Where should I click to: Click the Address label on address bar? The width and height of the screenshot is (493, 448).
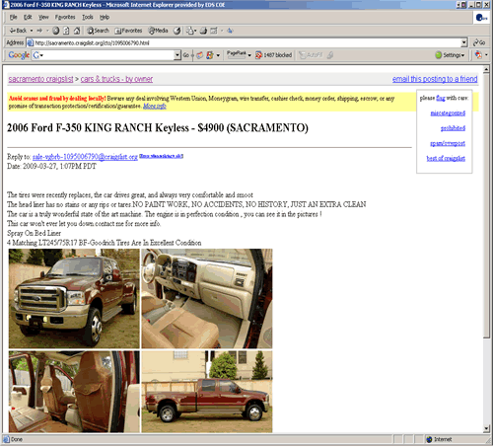pyautogui.click(x=15, y=42)
